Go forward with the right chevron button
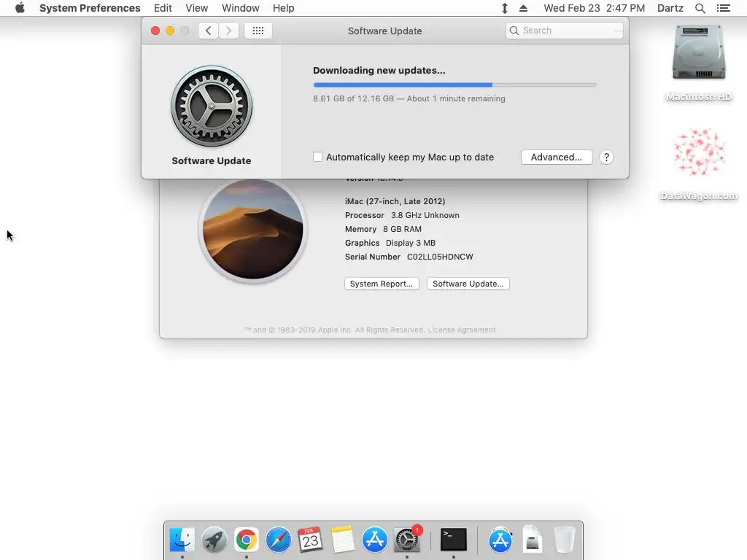 228,31
